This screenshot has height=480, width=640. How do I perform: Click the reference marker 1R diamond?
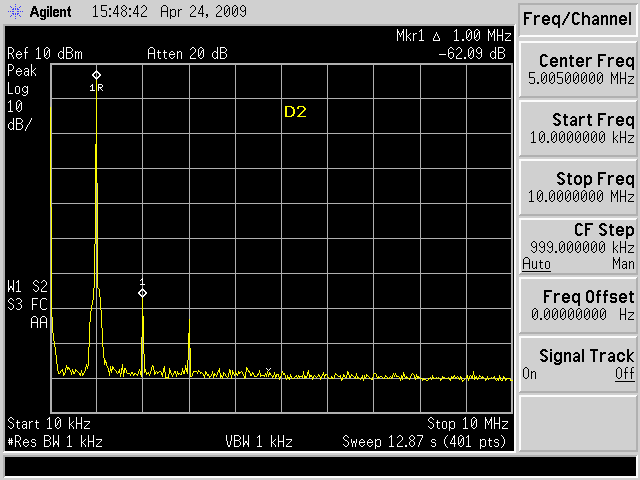click(96, 75)
